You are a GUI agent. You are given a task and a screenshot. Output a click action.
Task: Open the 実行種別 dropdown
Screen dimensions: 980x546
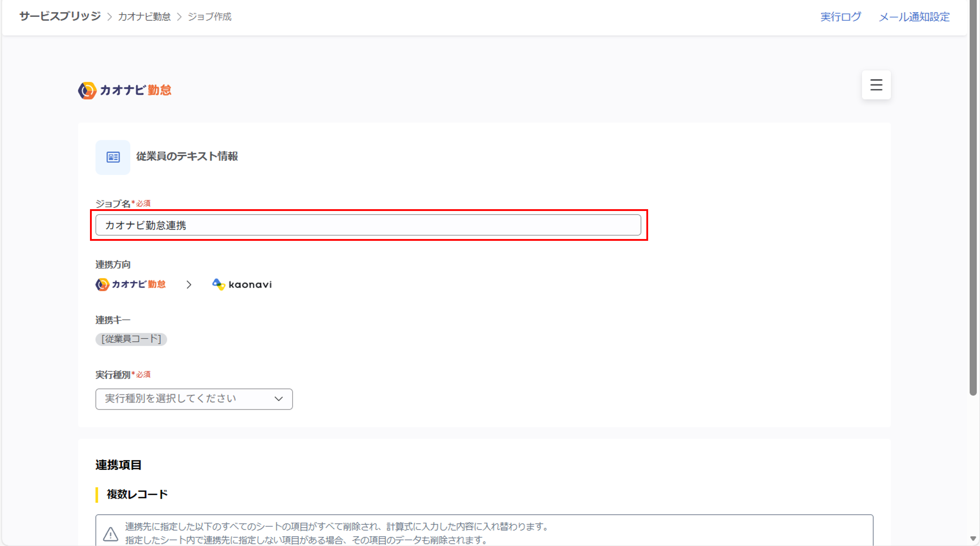point(194,399)
